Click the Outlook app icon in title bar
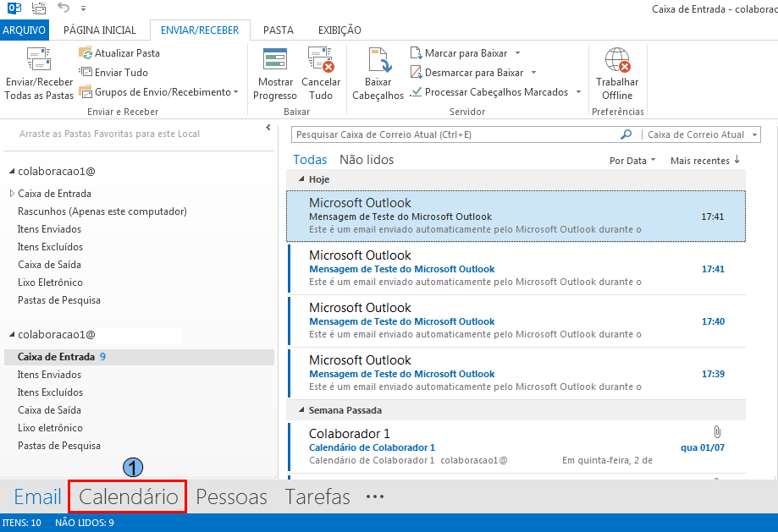The height and width of the screenshot is (532, 778). (x=14, y=8)
